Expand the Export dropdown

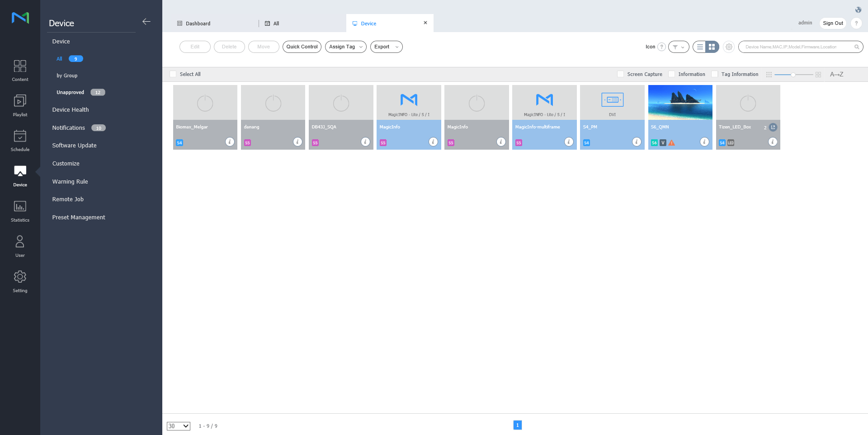click(387, 47)
